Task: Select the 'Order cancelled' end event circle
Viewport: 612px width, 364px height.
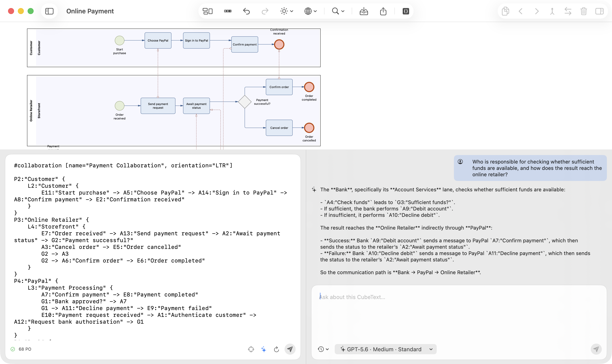Action: 309,128
